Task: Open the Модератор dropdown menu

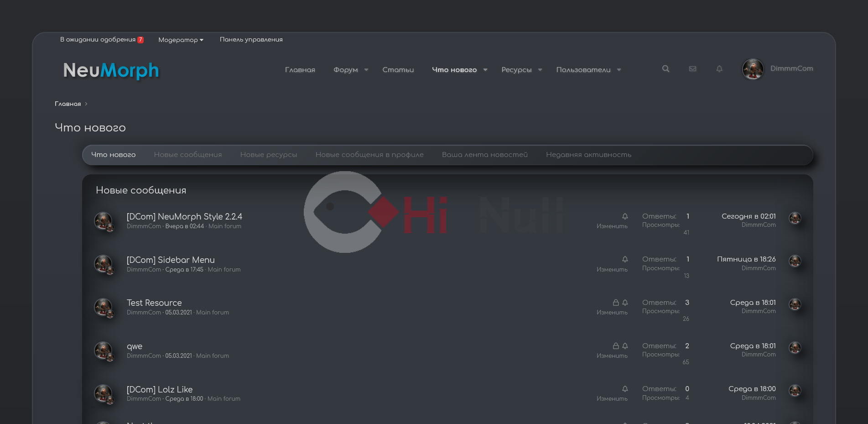Action: [x=181, y=40]
